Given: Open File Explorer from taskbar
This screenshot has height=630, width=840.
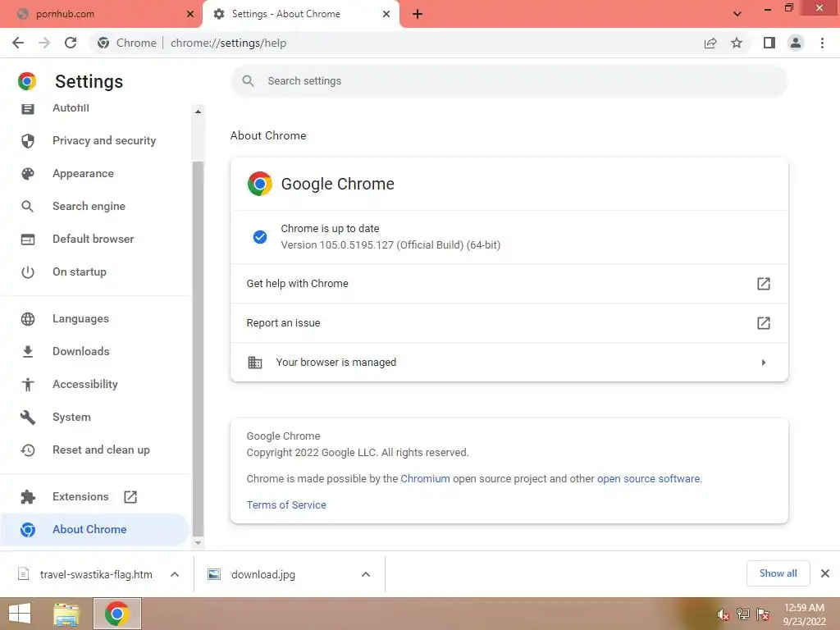Looking at the screenshot, I should (66, 614).
